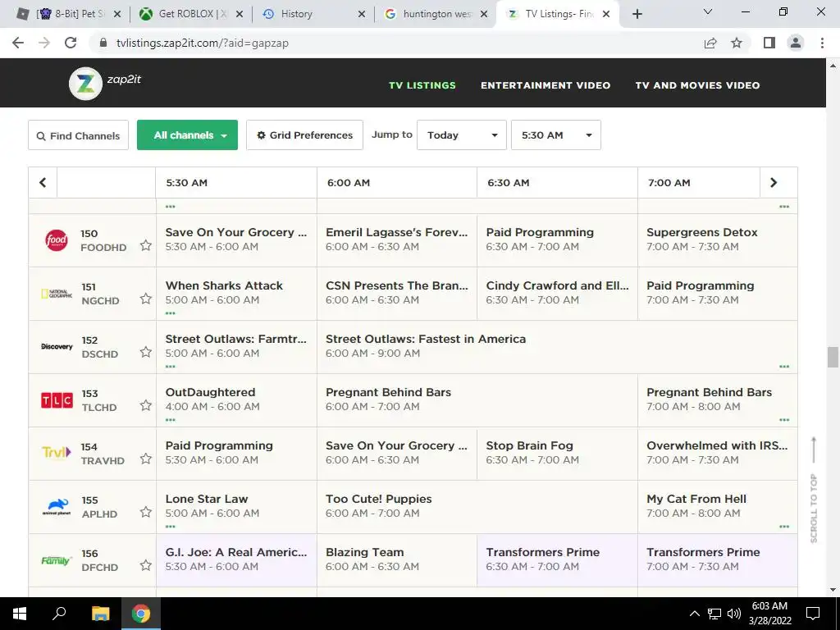Reload the current page
This screenshot has width=840, height=630.
tap(71, 43)
